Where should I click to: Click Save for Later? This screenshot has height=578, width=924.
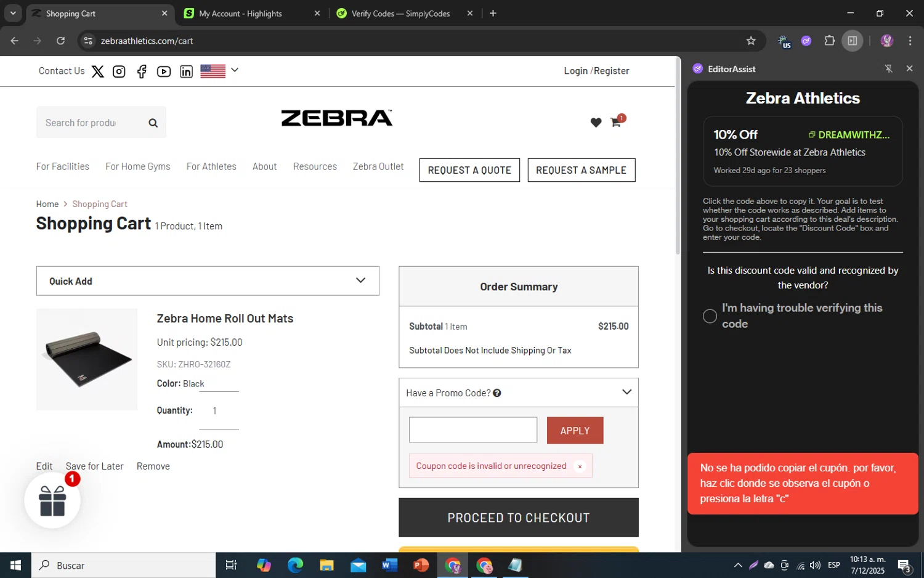click(95, 466)
